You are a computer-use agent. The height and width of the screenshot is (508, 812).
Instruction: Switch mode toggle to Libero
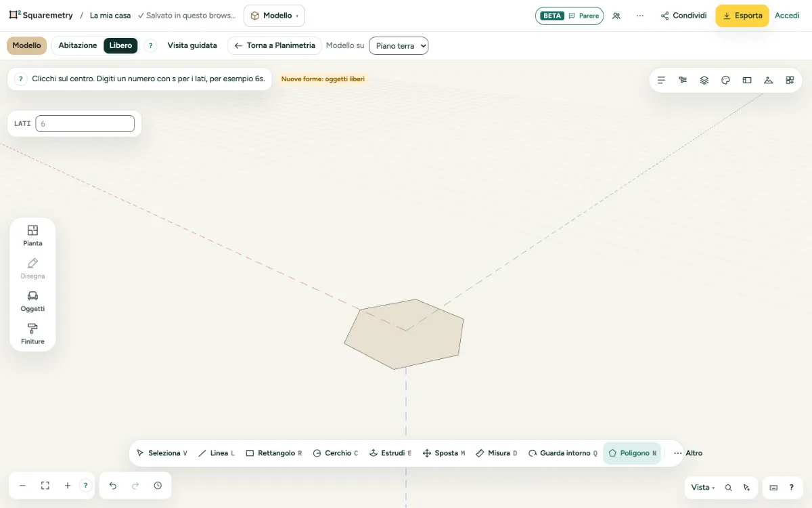coord(121,45)
